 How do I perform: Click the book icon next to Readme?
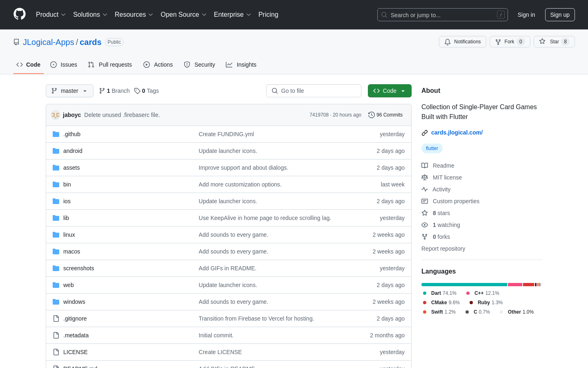[425, 166]
